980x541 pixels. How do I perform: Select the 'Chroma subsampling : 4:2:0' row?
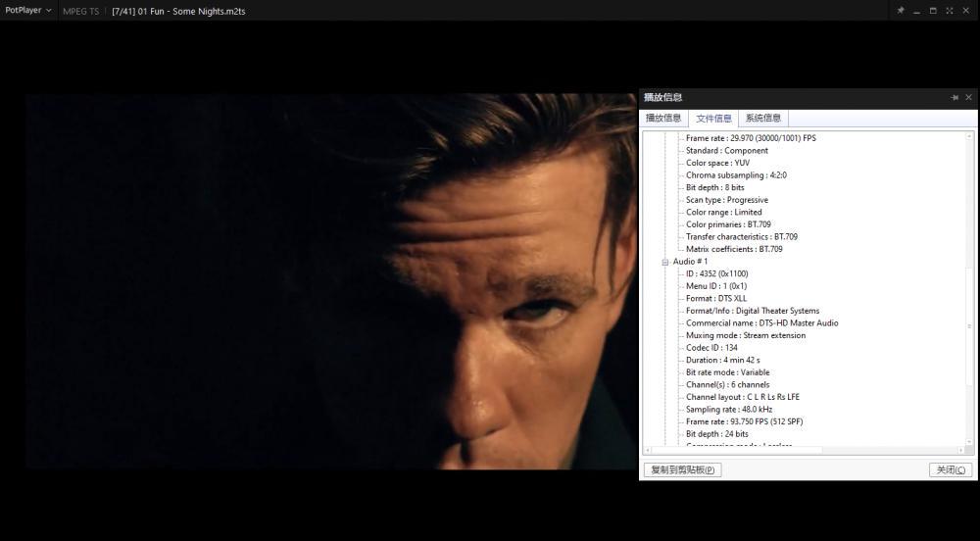click(x=736, y=175)
